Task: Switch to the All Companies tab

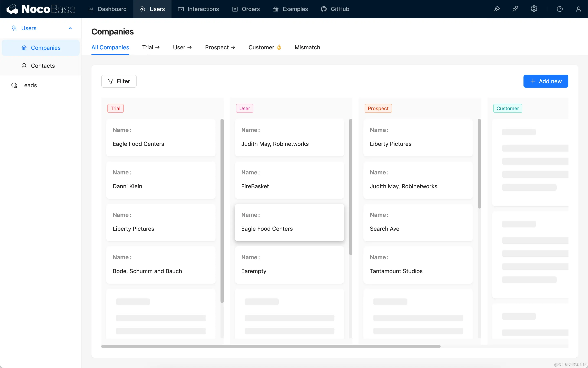Action: tap(110, 47)
